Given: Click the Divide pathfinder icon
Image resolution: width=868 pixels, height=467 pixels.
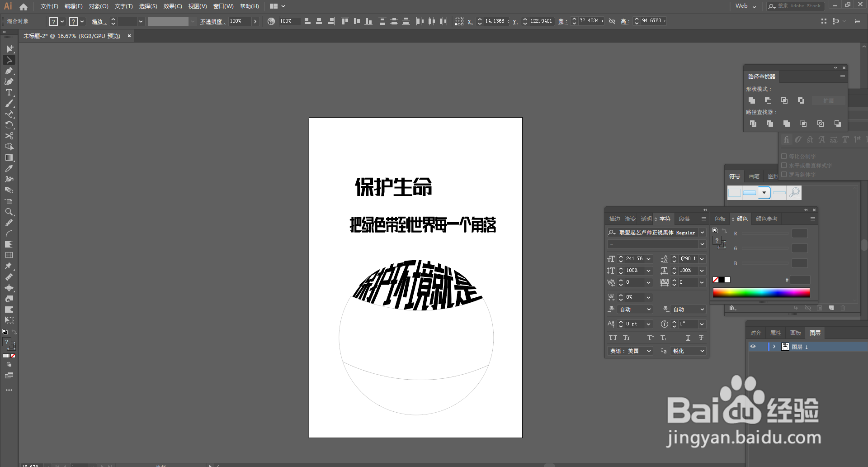Looking at the screenshot, I should click(753, 124).
